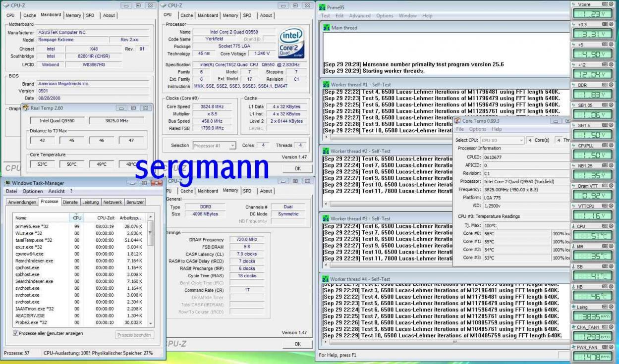This screenshot has height=364, width=619.
Task: Open the Datei menu in Task-Manager
Action: 12,191
